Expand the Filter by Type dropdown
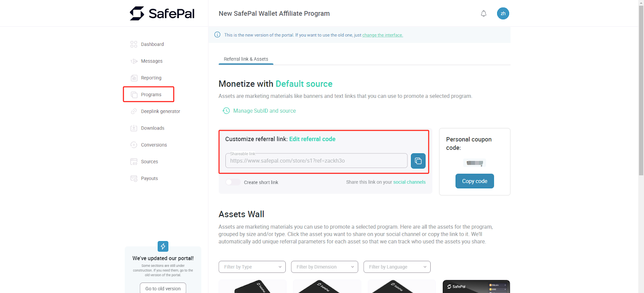Image resolution: width=644 pixels, height=293 pixels. click(252, 267)
